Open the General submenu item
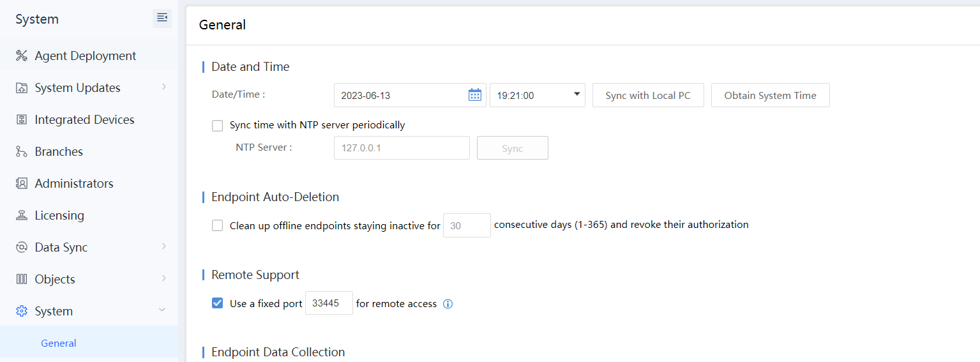This screenshot has height=362, width=980. [x=59, y=343]
